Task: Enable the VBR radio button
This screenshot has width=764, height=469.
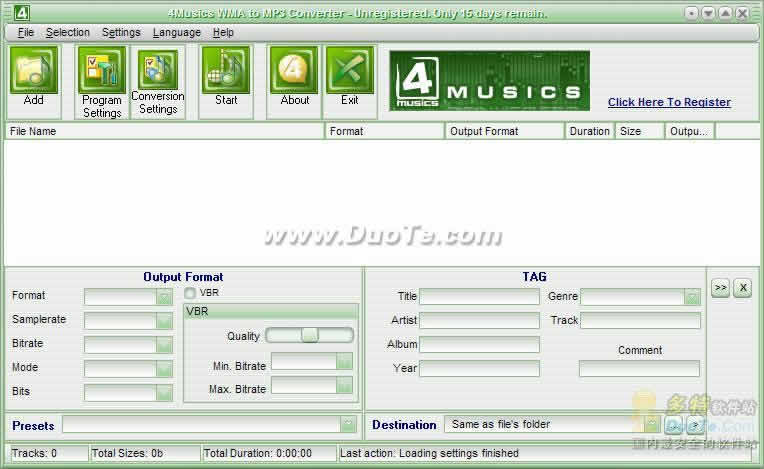Action: tap(190, 293)
